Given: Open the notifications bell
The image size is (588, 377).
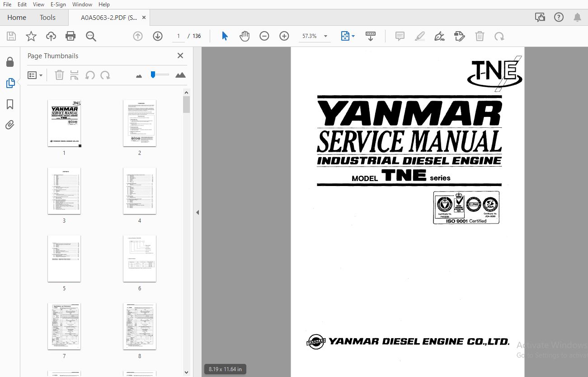Looking at the screenshot, I should 577,18.
